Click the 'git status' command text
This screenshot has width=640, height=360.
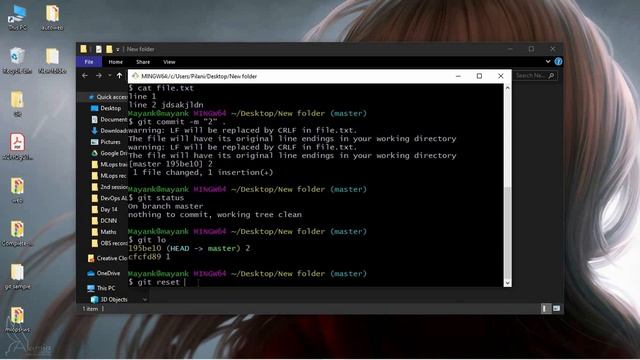pos(161,198)
